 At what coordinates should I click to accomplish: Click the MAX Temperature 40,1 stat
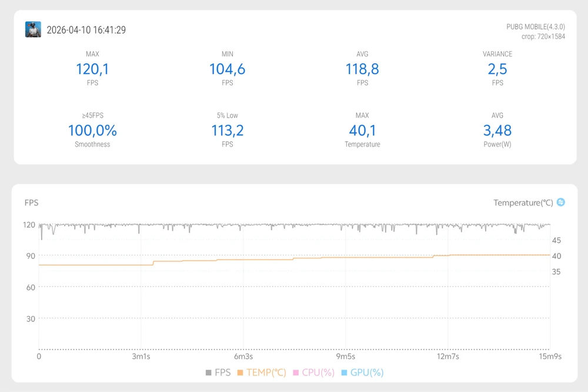pos(362,130)
